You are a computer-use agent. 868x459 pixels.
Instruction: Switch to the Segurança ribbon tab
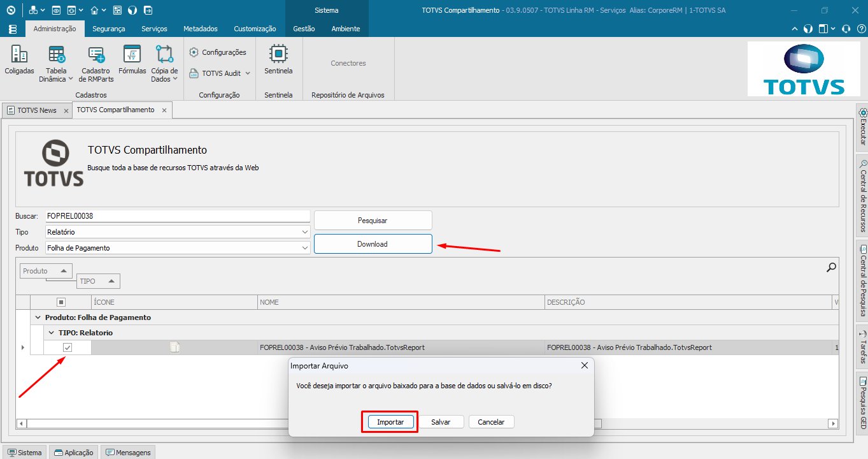pyautogui.click(x=108, y=29)
